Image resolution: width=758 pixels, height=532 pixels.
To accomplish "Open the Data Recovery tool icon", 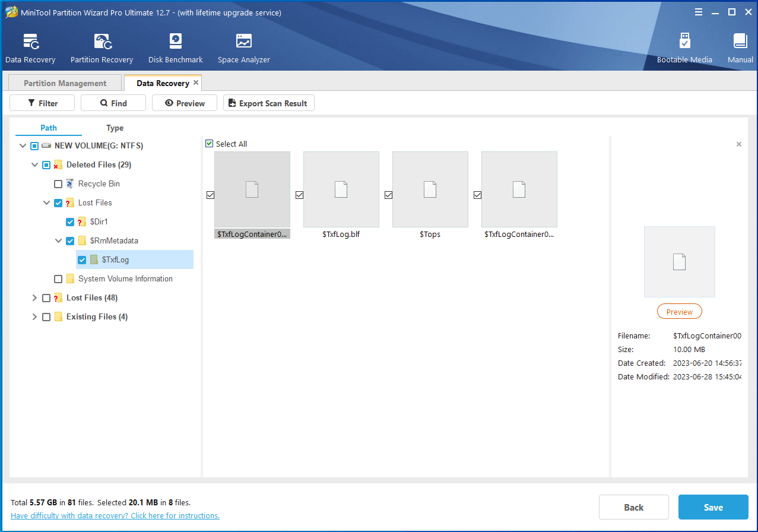I will tap(30, 42).
